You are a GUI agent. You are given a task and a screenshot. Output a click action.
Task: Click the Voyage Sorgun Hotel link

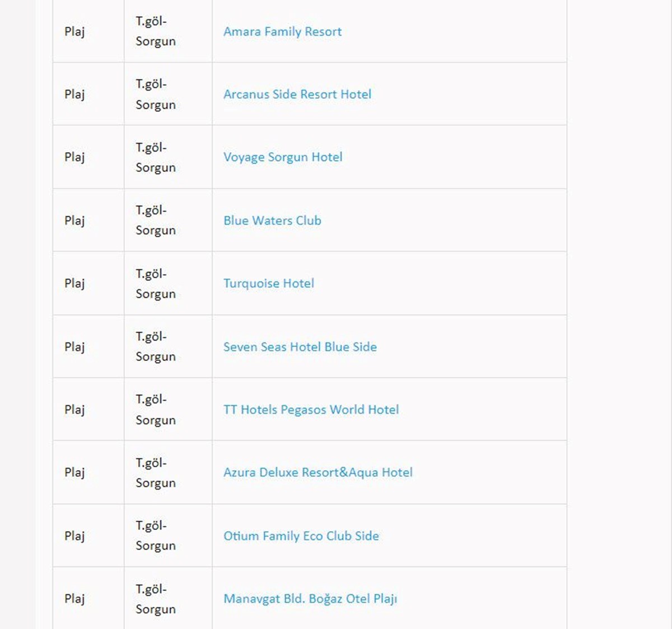283,157
